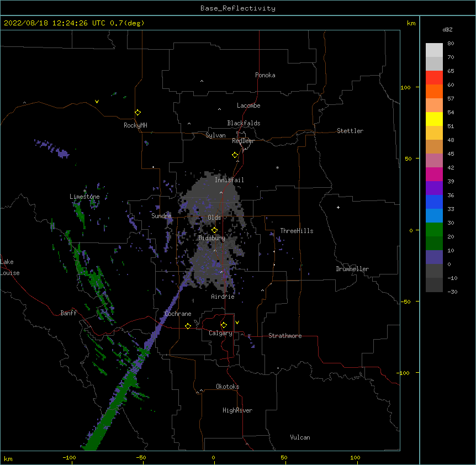This screenshot has height=465, width=476.
Task: Click the yellow diamond marker above Calgary label
Action: pos(224,325)
